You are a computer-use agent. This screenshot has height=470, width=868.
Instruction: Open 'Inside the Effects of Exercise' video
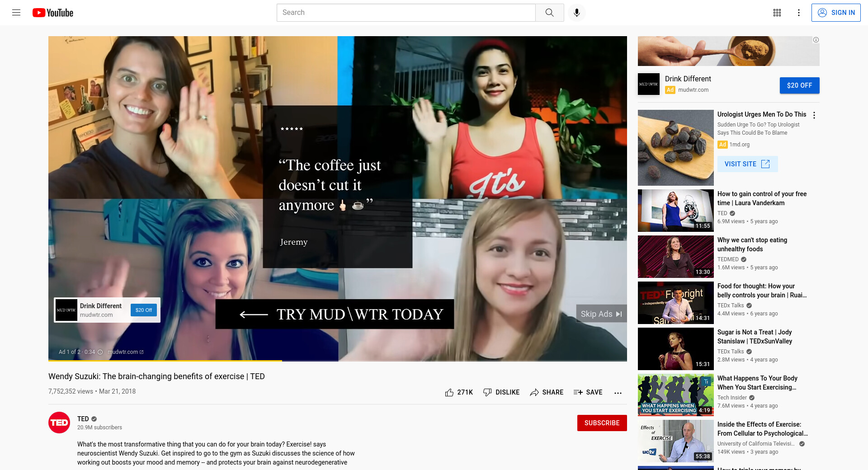[762, 429]
